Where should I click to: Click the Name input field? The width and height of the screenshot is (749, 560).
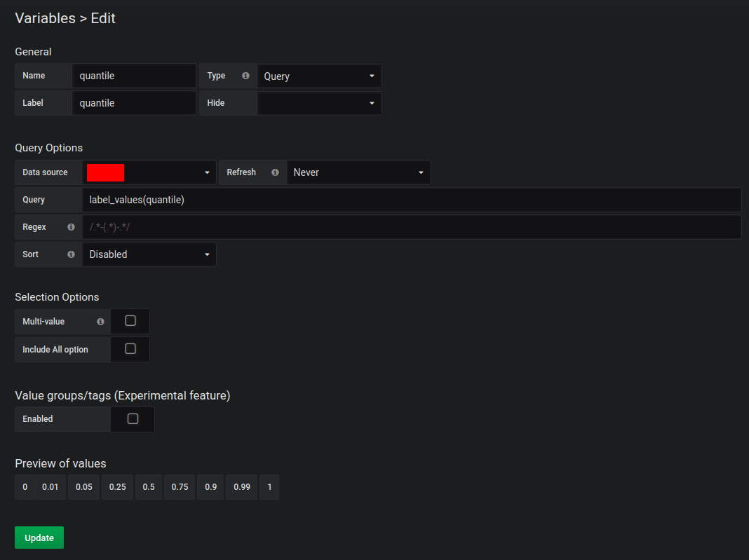tap(134, 76)
